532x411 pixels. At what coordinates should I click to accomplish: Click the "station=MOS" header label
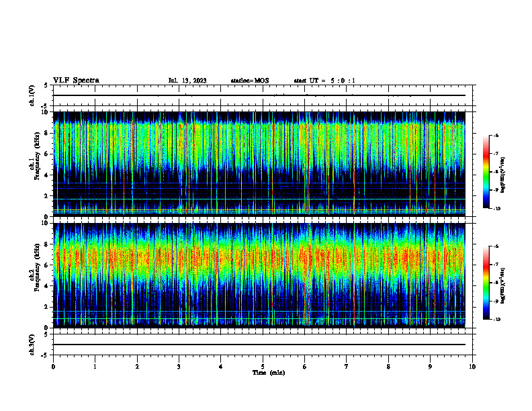(x=250, y=81)
